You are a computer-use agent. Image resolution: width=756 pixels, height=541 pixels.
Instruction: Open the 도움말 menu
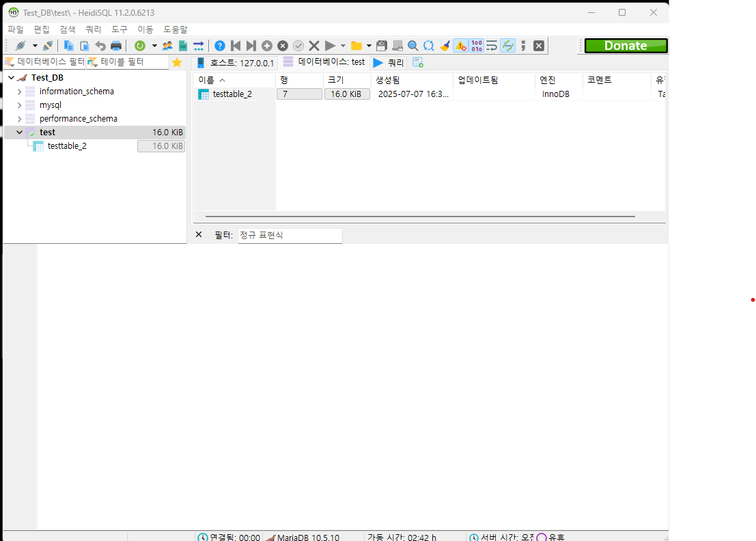click(x=176, y=29)
